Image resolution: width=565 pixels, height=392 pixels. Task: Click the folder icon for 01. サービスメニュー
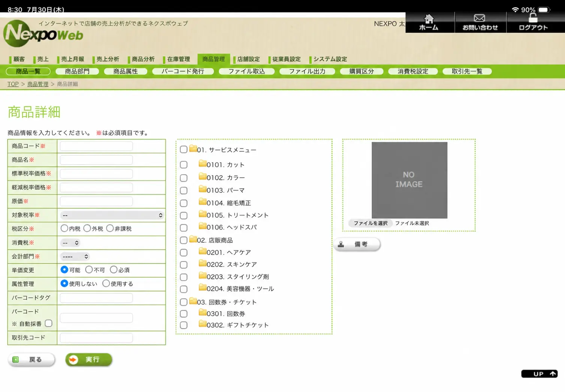pyautogui.click(x=193, y=149)
